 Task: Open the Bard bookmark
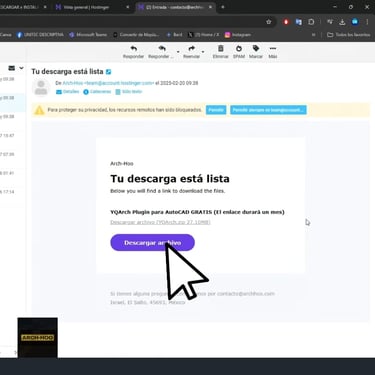click(174, 35)
